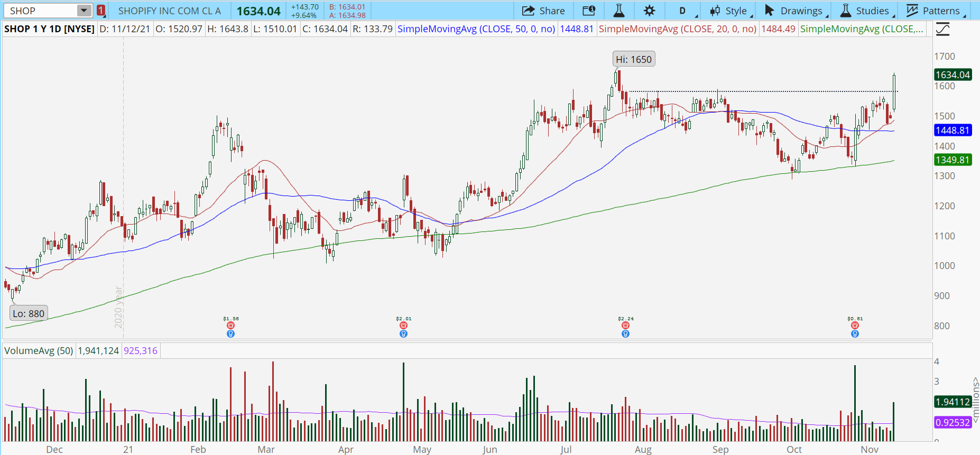This screenshot has height=455, width=980.
Task: Click the ask price A: 1634.98
Action: [x=347, y=15]
